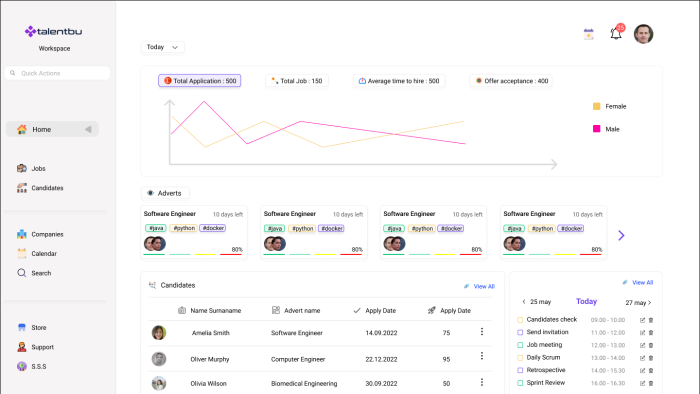
Task: Select the Oliver Murphy name cell
Action: coord(210,359)
